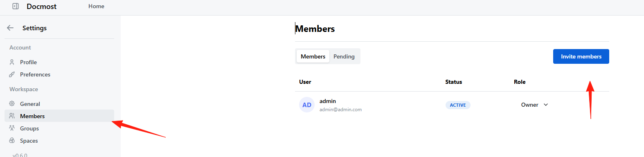Viewport: 644px width, 157px height.
Task: Click the ACTIVE status badge
Action: (x=458, y=105)
